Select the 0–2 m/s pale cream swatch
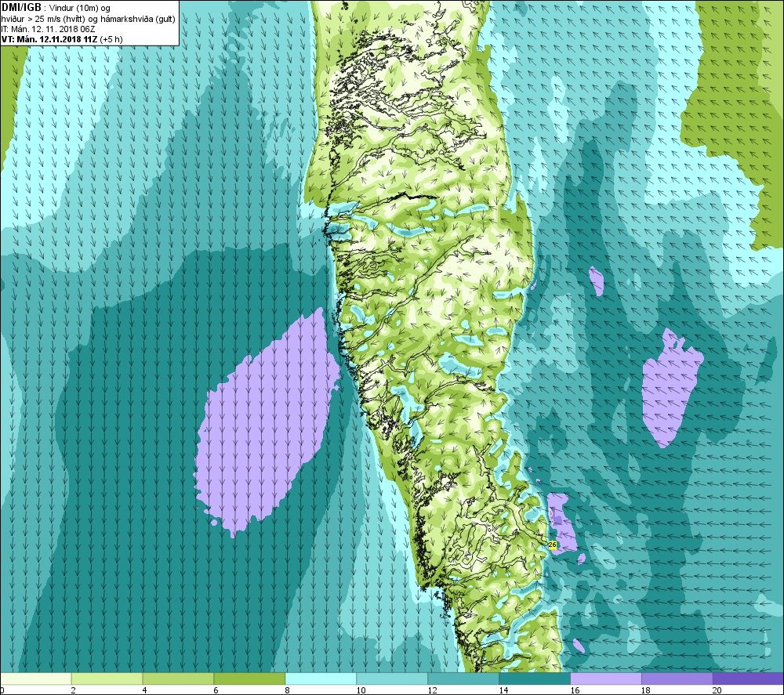784x695 pixels. 36,679
